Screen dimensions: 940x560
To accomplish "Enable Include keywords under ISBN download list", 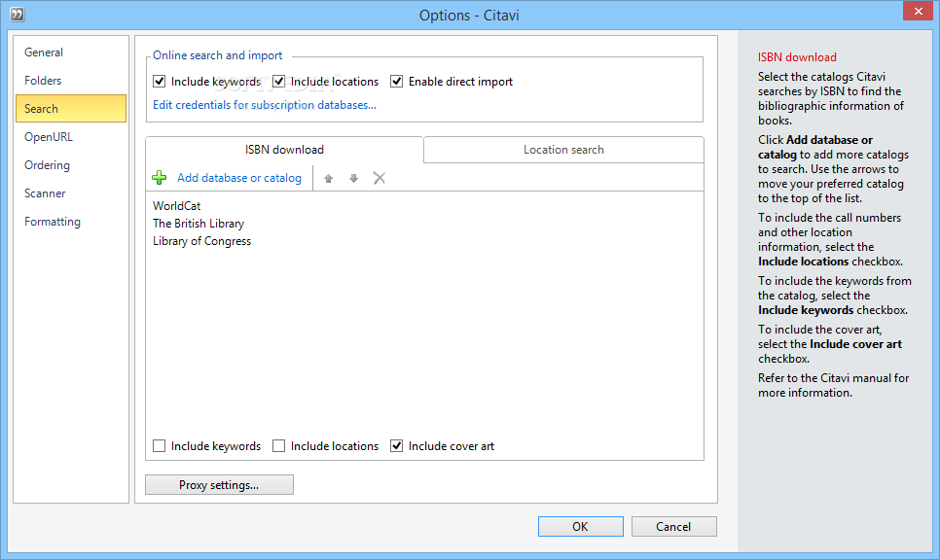I will (159, 446).
